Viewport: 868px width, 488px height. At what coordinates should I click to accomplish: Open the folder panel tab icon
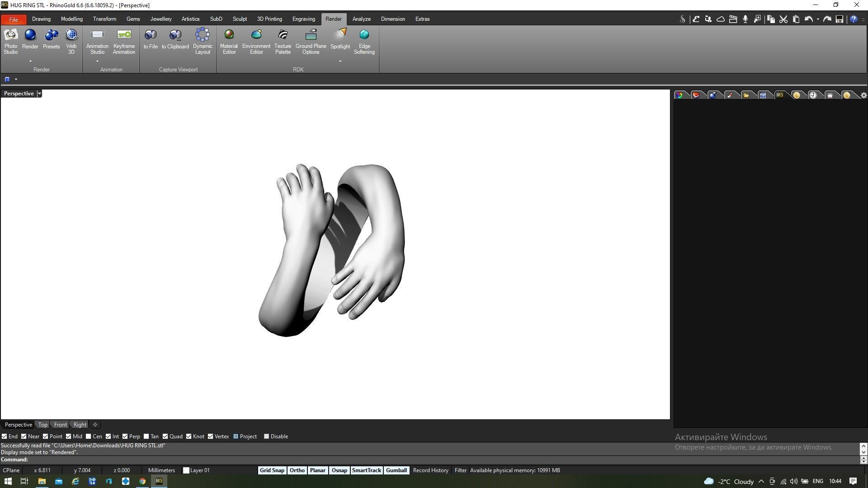[746, 95]
